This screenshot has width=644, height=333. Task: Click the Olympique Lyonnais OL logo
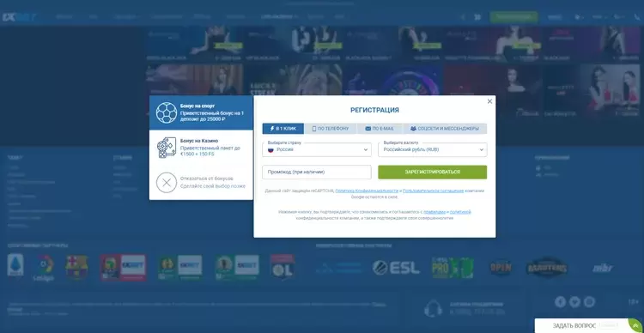click(283, 266)
